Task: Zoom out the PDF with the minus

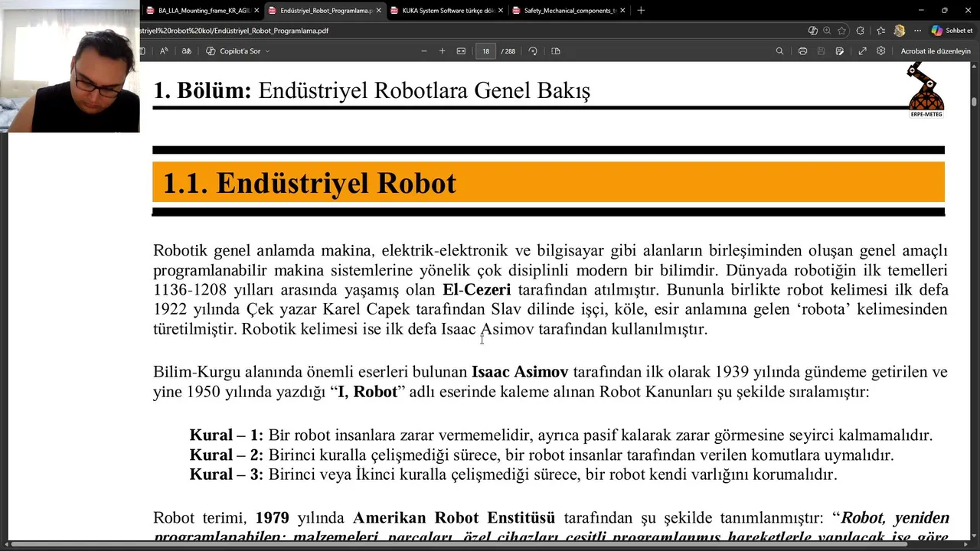Action: pos(424,51)
